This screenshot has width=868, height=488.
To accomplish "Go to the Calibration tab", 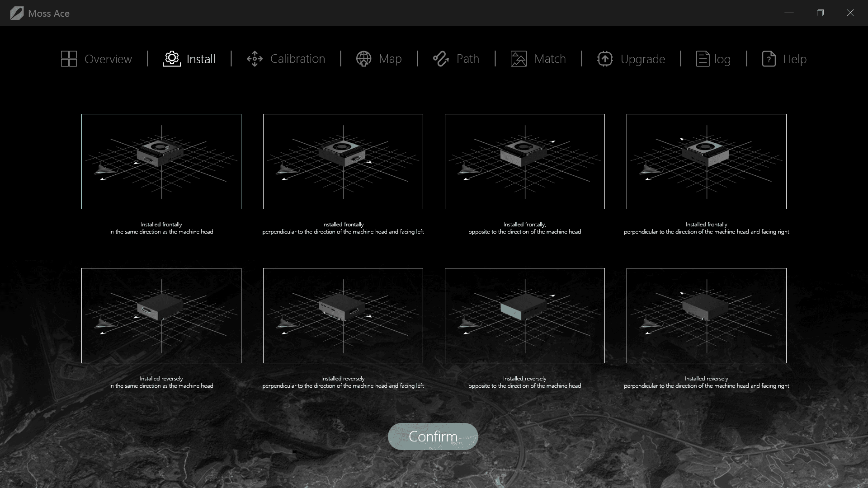I will coord(297,59).
